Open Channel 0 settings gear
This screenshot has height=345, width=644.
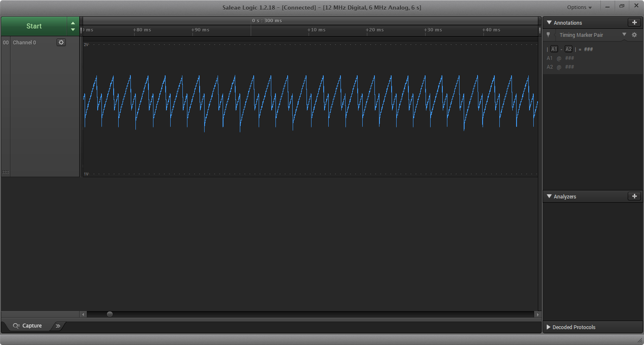(61, 42)
